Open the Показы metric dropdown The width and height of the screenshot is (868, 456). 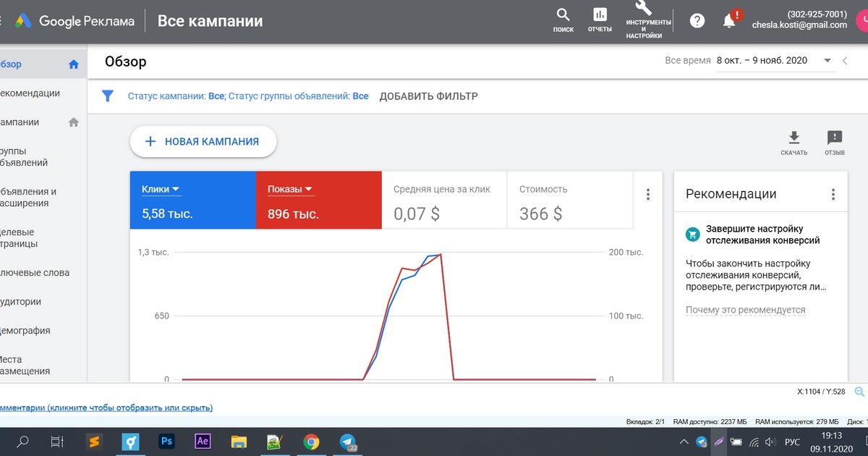coord(290,190)
